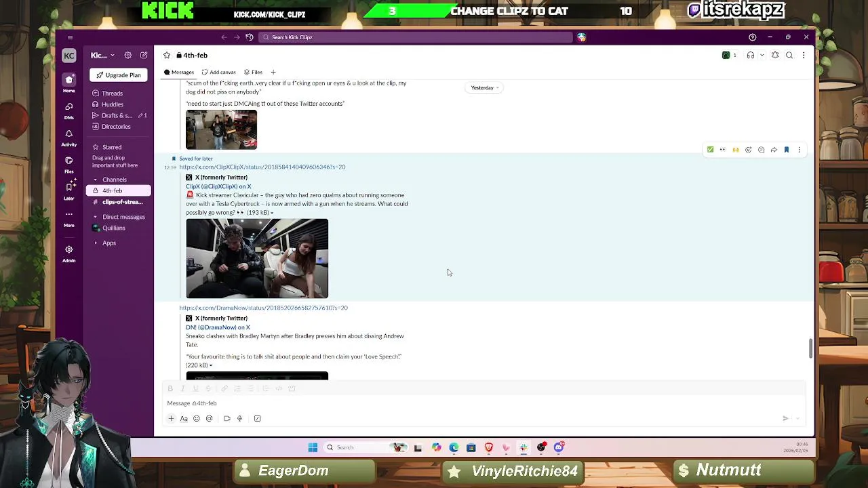Reply in thread to the message

(761, 150)
